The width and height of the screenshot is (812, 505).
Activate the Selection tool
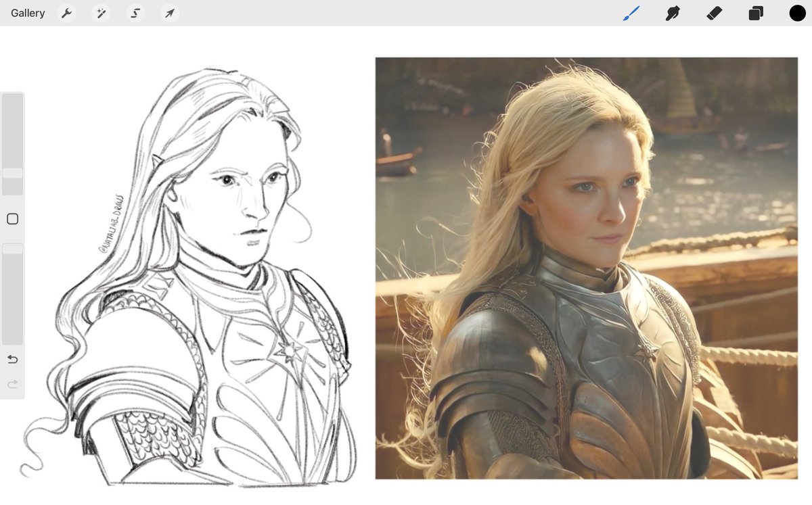tap(135, 13)
